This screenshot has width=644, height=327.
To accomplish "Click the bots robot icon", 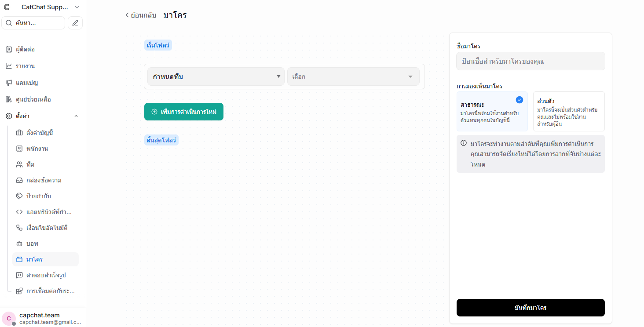I will [x=19, y=243].
